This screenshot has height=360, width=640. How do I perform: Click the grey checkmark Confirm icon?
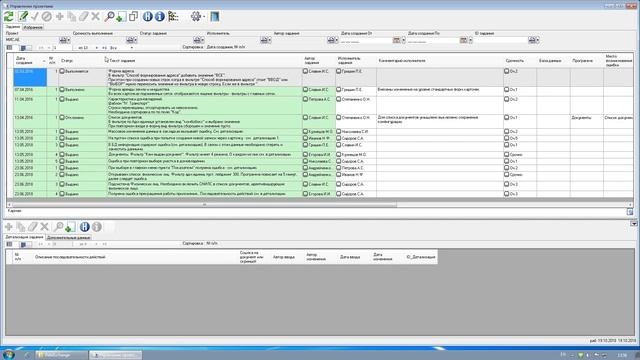click(x=35, y=16)
